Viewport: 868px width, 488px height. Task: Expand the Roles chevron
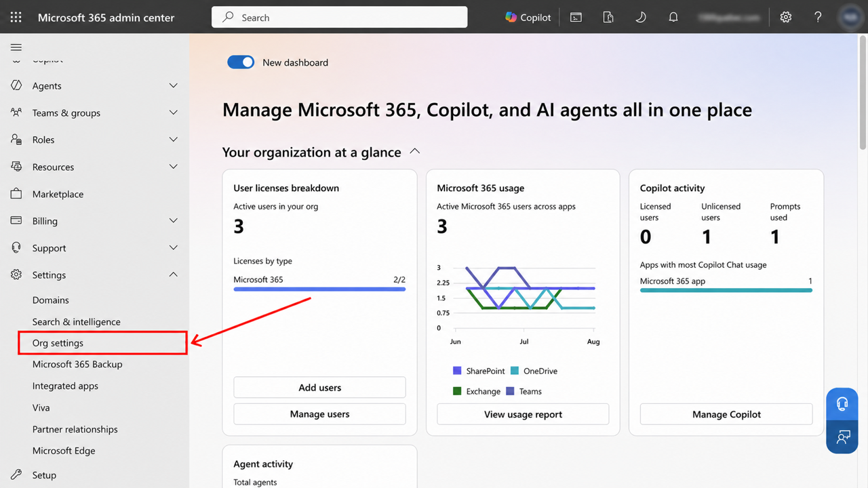click(174, 140)
